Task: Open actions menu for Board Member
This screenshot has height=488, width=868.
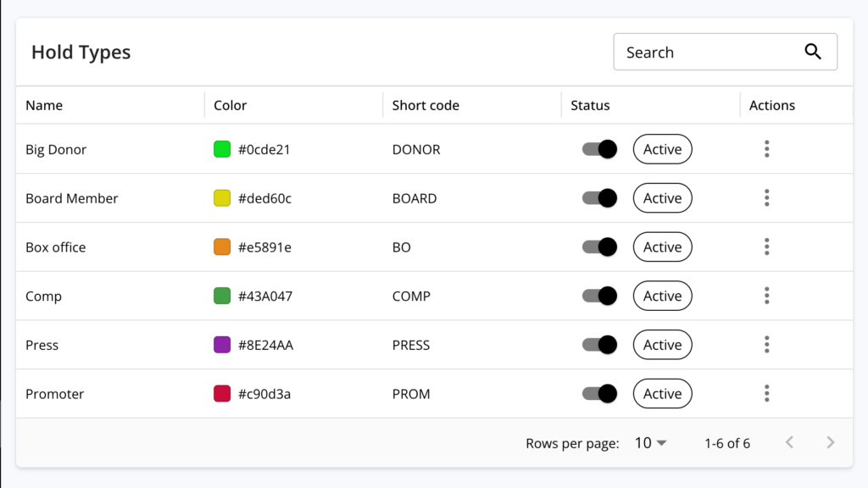Action: pos(766,197)
